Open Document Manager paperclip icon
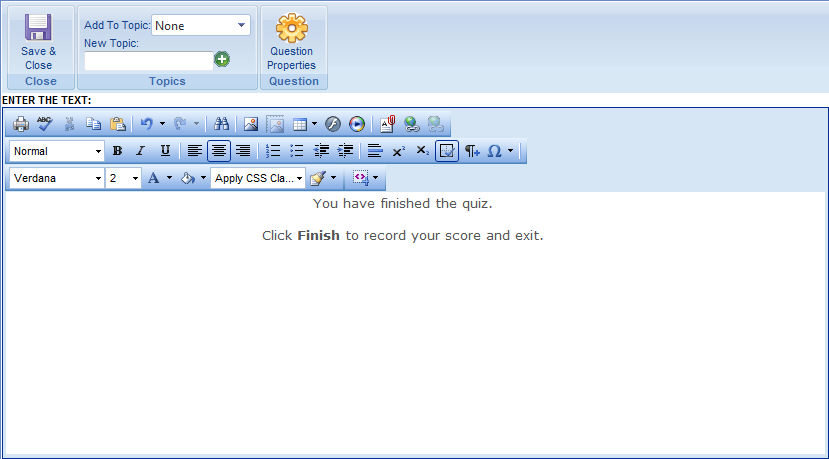 (387, 124)
